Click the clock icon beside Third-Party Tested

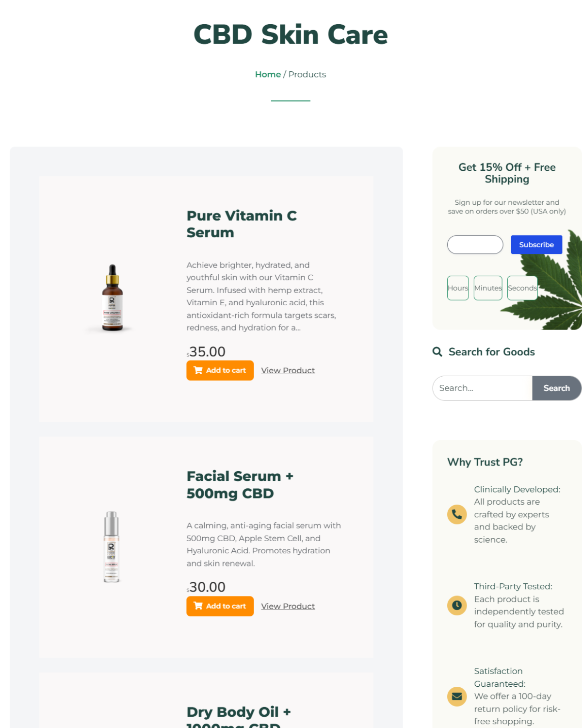(x=457, y=605)
